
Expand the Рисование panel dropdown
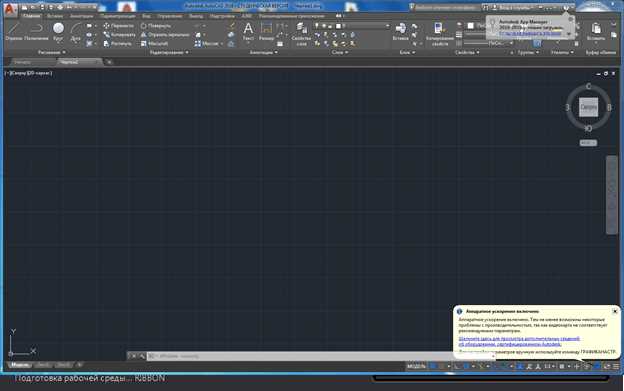point(52,52)
